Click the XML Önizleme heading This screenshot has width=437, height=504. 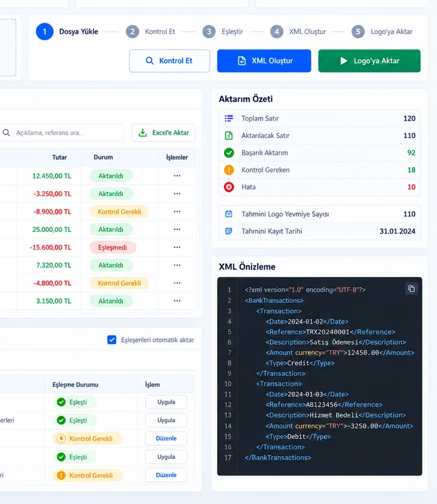coord(247,266)
